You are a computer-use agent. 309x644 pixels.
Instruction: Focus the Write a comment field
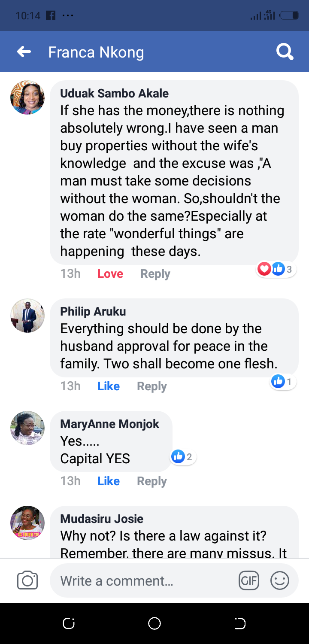pyautogui.click(x=146, y=581)
